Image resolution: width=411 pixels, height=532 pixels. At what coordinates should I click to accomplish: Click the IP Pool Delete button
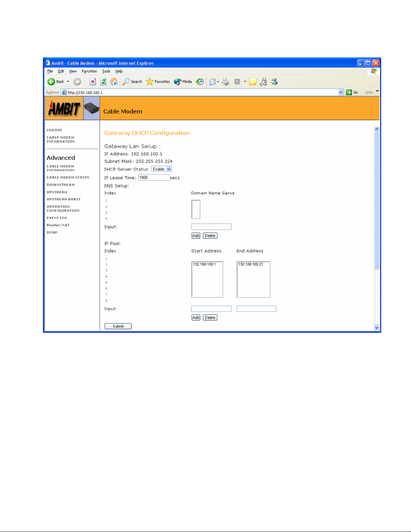coord(210,318)
